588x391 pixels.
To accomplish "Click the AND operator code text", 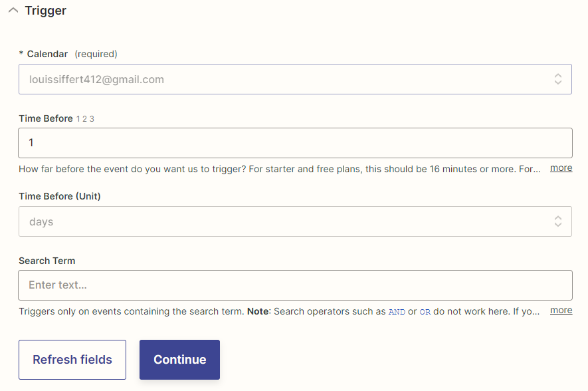I will tap(397, 312).
